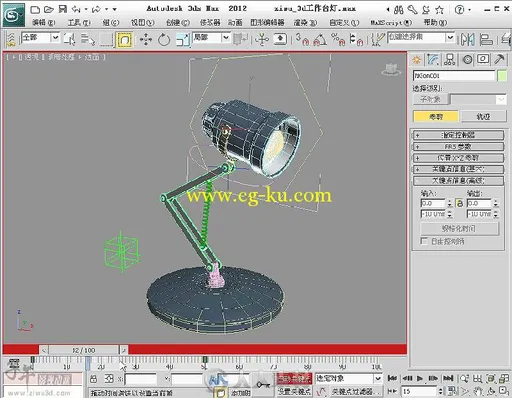Image resolution: width=512 pixels, height=398 pixels.
Task: Switch to the Create command panel tab
Action: [417, 60]
